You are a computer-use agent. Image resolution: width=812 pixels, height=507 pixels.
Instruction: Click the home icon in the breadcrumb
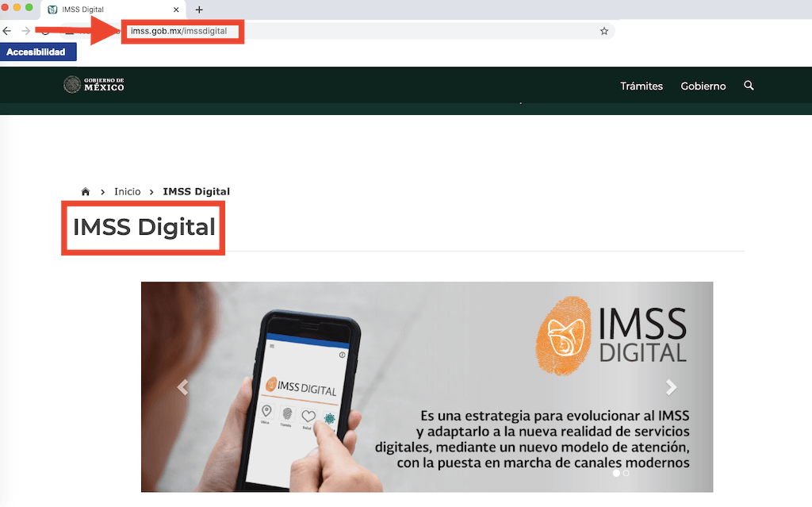(86, 192)
